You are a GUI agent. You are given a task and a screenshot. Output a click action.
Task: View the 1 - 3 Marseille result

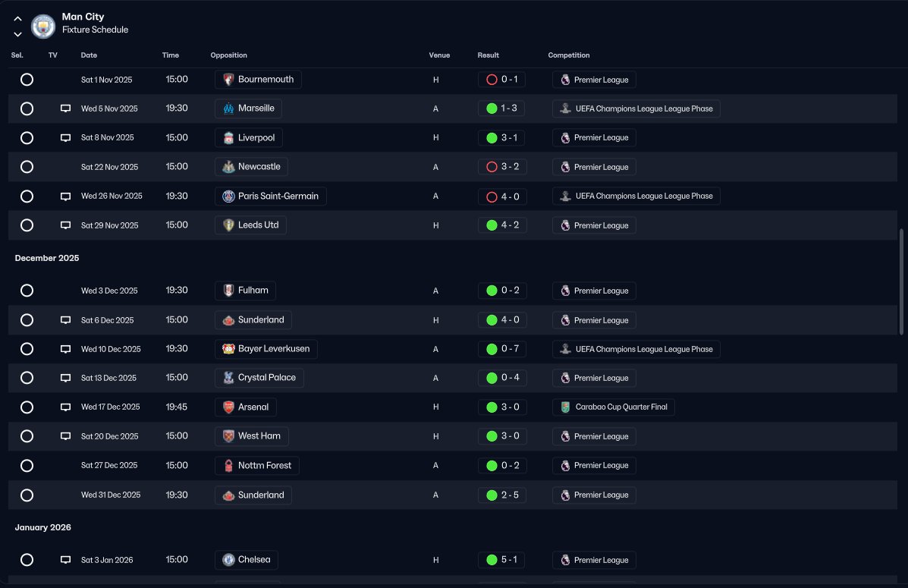click(502, 108)
